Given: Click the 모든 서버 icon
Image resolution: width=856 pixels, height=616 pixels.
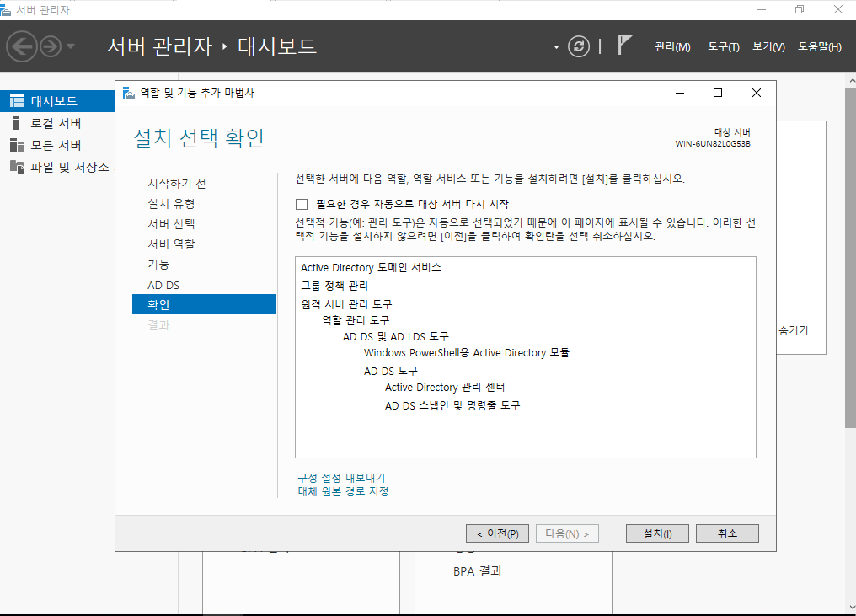Looking at the screenshot, I should tap(17, 145).
